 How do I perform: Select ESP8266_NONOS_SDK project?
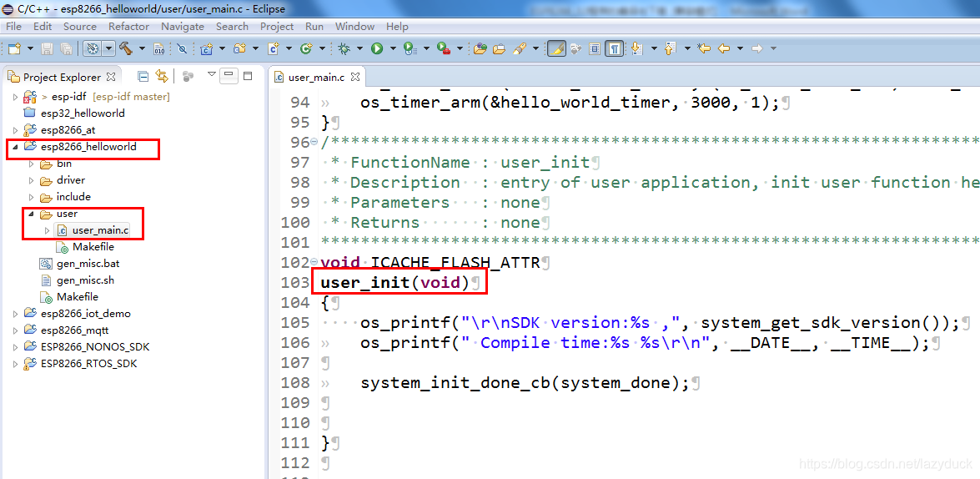[x=95, y=346]
